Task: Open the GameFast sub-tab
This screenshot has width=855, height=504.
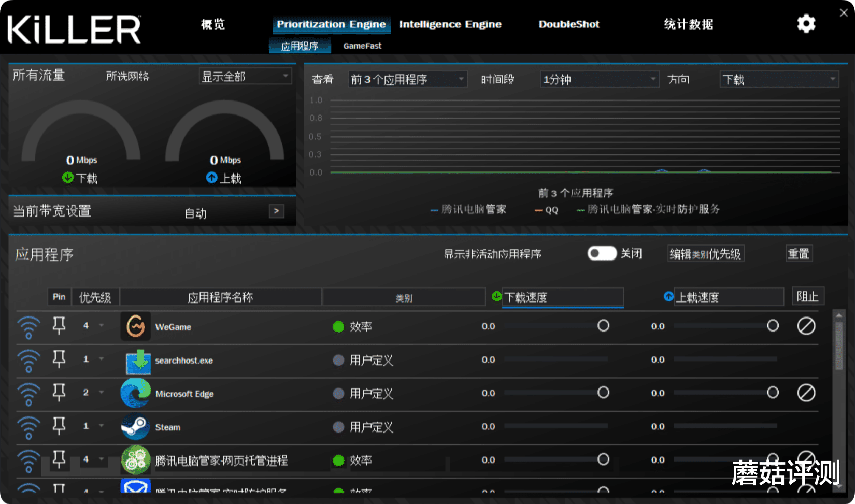Action: (362, 46)
